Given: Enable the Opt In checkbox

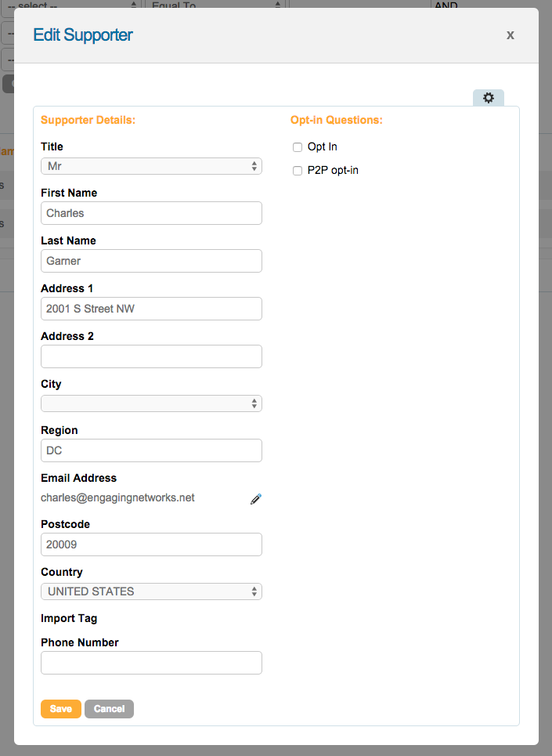Looking at the screenshot, I should pyautogui.click(x=298, y=147).
